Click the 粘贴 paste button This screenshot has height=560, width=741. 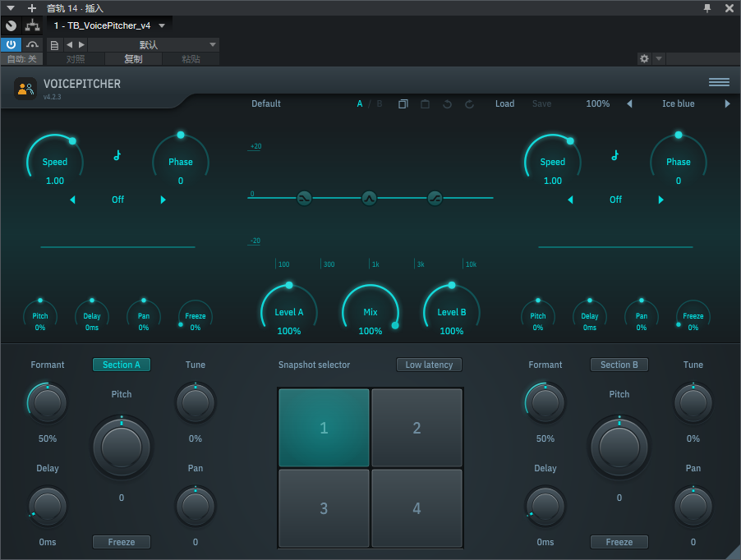[x=191, y=59]
